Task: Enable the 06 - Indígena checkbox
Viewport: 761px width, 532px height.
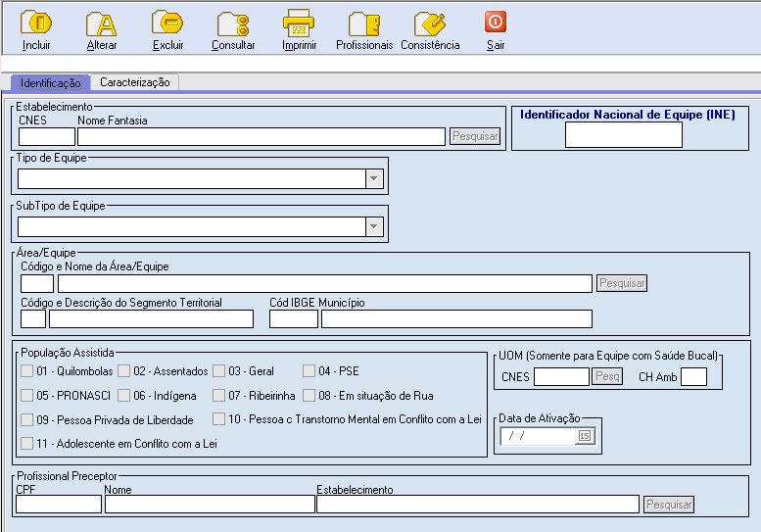Action: click(124, 396)
